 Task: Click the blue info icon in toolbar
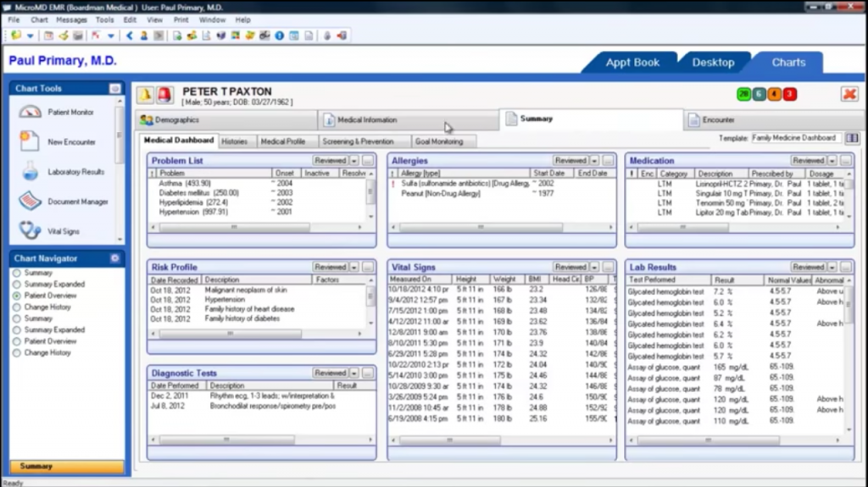coord(280,36)
